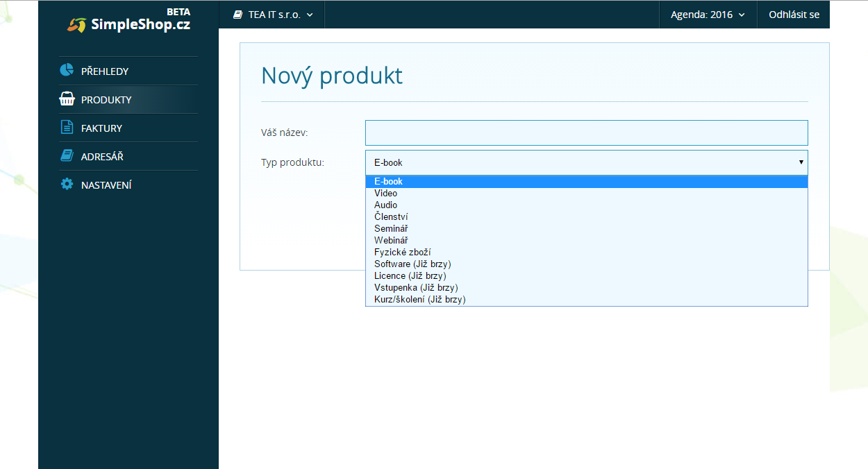The width and height of the screenshot is (868, 469).
Task: Click the BETA label above the logo
Action: (x=178, y=12)
